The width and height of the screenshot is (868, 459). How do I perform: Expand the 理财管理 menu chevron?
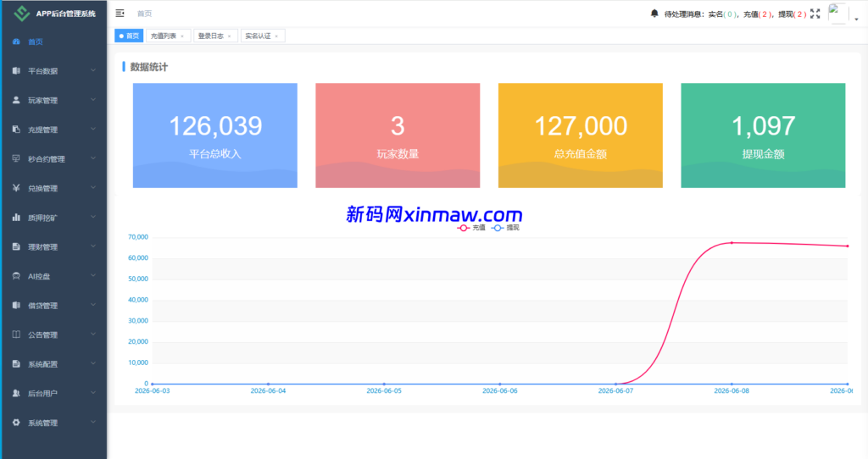click(x=93, y=246)
